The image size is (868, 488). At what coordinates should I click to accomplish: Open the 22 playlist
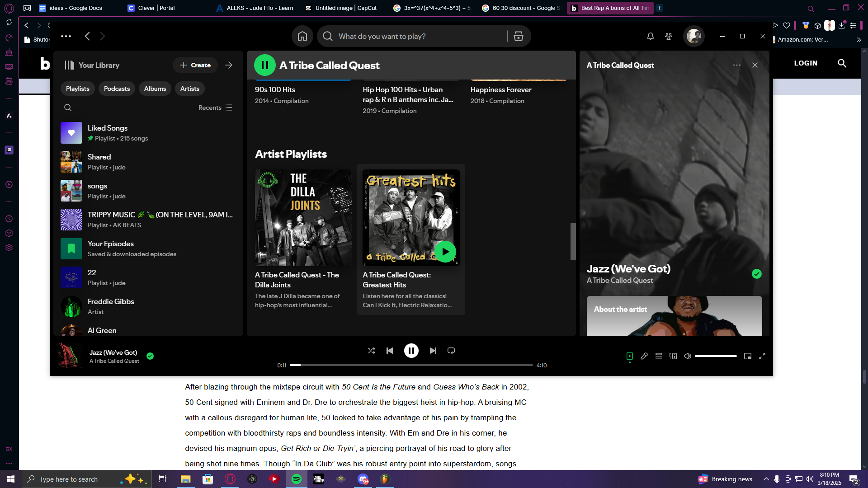pos(148,277)
